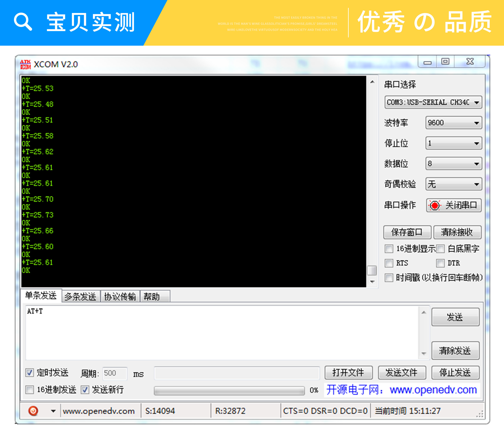
Task: Click the 保存窗口 save window button
Action: (407, 232)
